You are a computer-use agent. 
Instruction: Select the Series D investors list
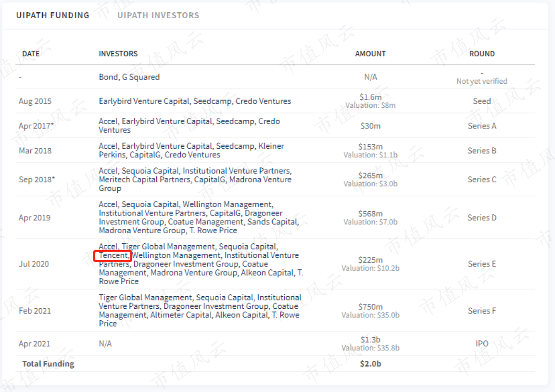(x=199, y=217)
